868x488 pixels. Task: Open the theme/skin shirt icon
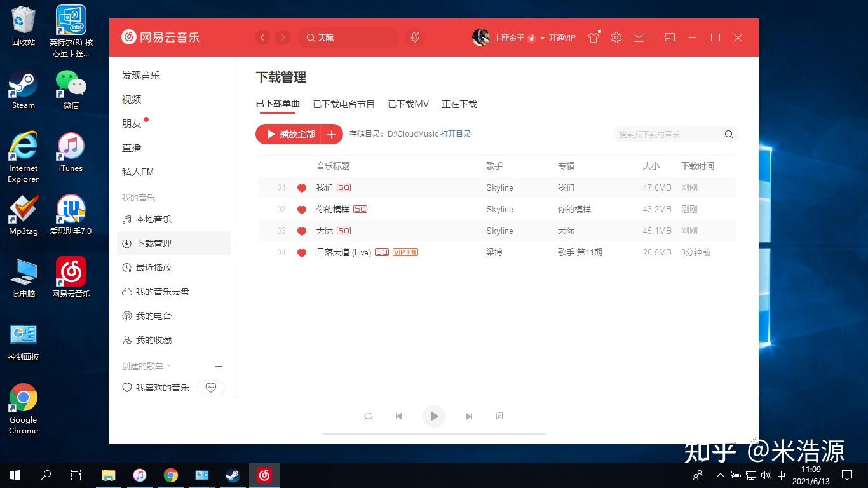point(593,37)
